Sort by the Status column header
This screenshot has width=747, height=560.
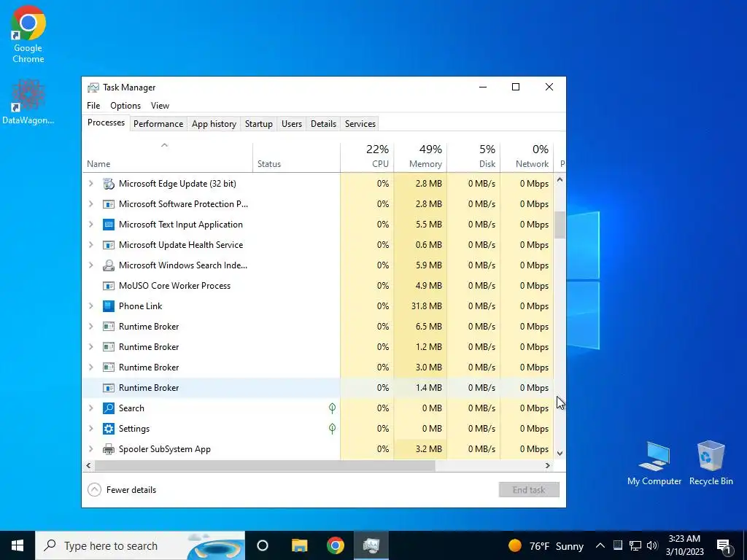(296, 157)
